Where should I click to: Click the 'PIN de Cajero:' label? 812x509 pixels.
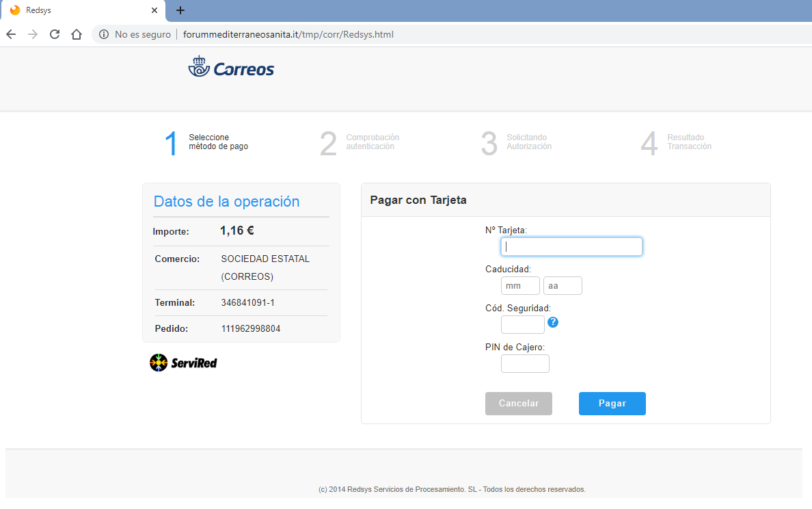(x=515, y=348)
